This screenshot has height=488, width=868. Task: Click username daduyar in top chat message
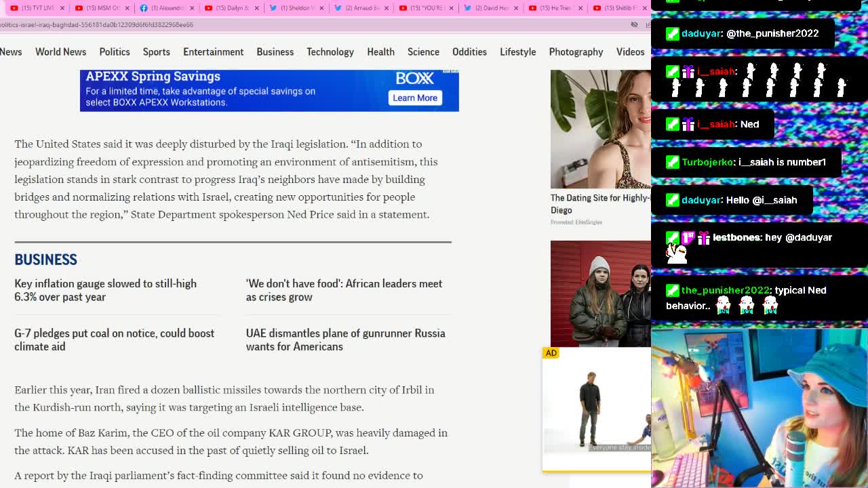[x=701, y=33]
